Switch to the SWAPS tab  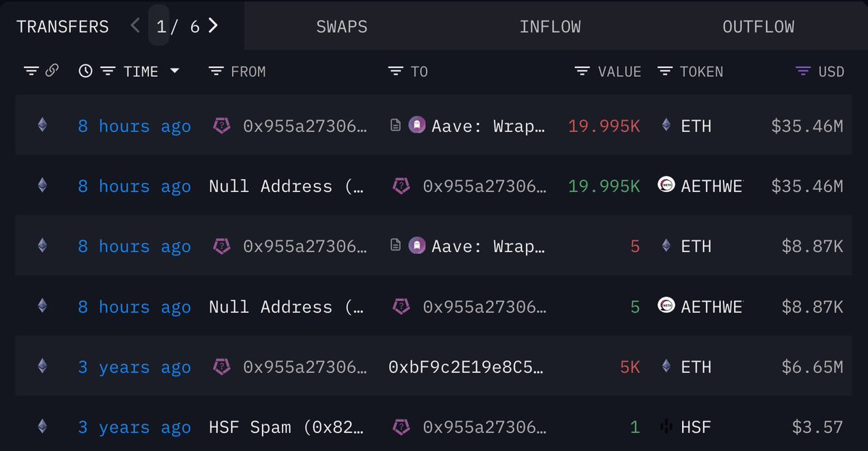[x=341, y=27]
